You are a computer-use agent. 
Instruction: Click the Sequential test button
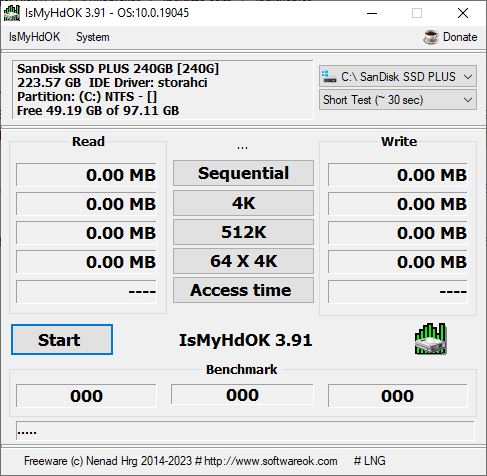tap(243, 173)
